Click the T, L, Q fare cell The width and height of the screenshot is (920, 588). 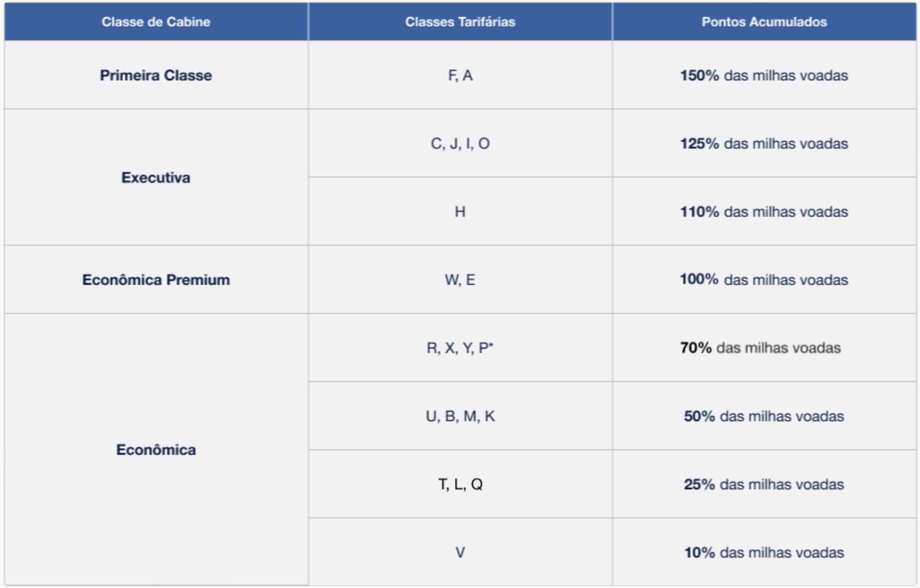(460, 485)
